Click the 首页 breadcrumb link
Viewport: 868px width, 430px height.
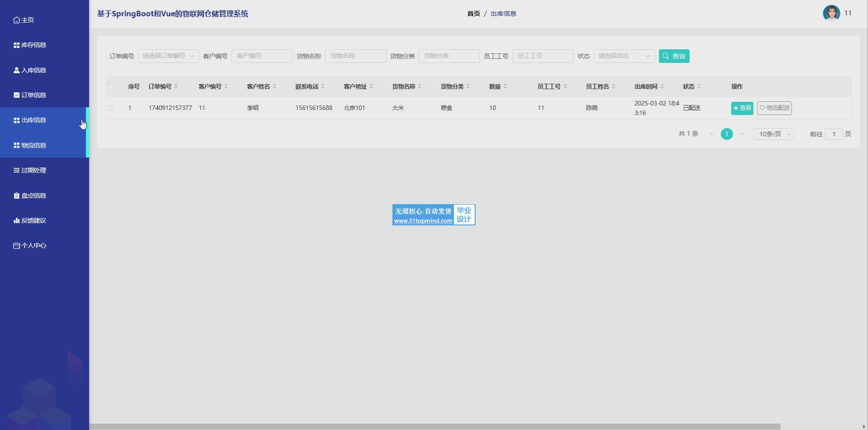(473, 14)
